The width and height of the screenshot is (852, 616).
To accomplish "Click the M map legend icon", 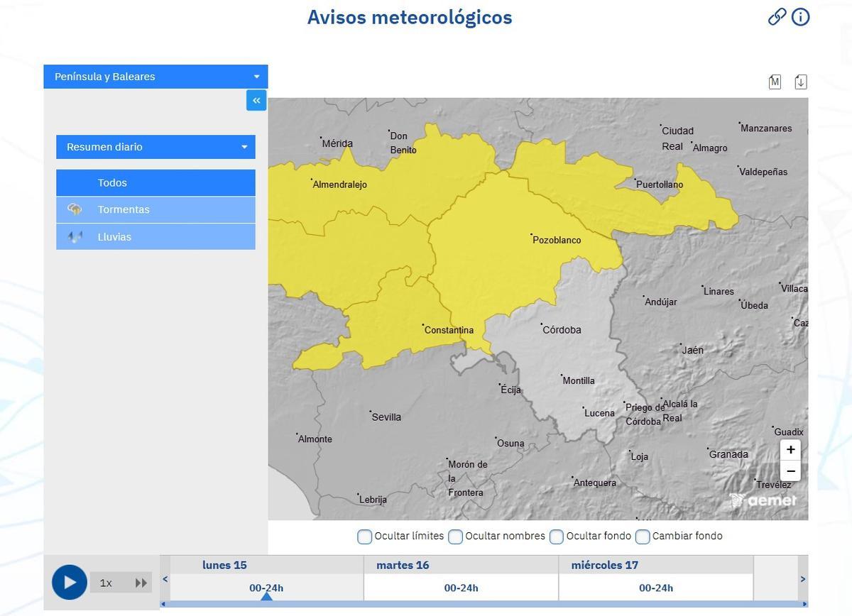I will (775, 82).
